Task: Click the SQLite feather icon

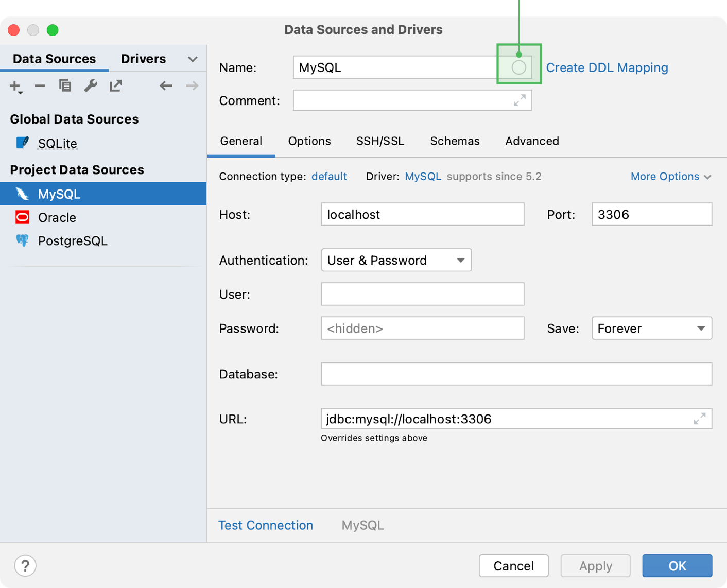Action: (22, 143)
